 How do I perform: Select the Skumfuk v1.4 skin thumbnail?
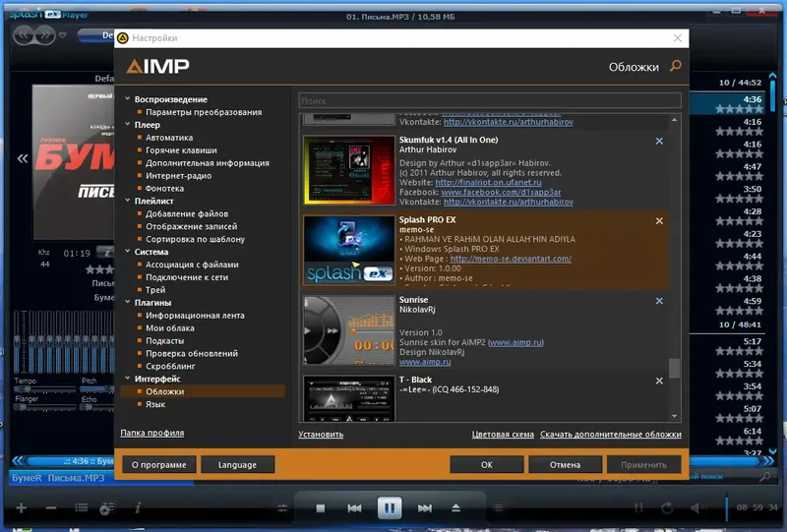pyautogui.click(x=349, y=170)
